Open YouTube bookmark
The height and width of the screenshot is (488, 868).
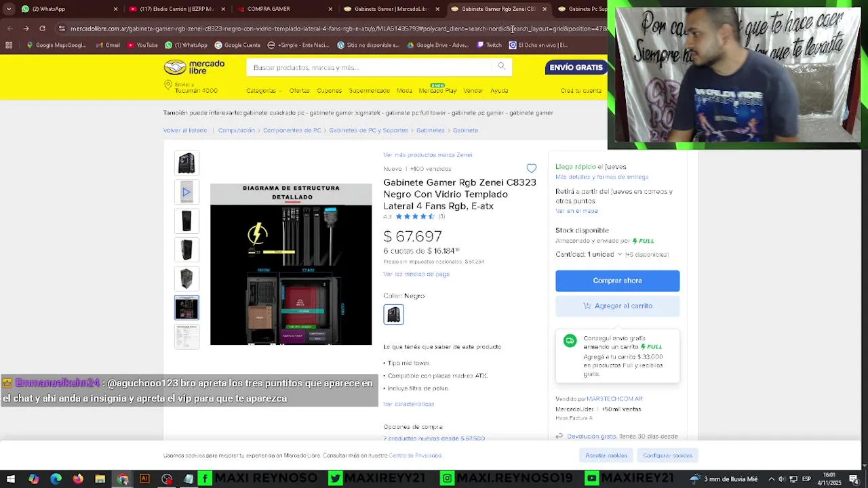click(142, 45)
